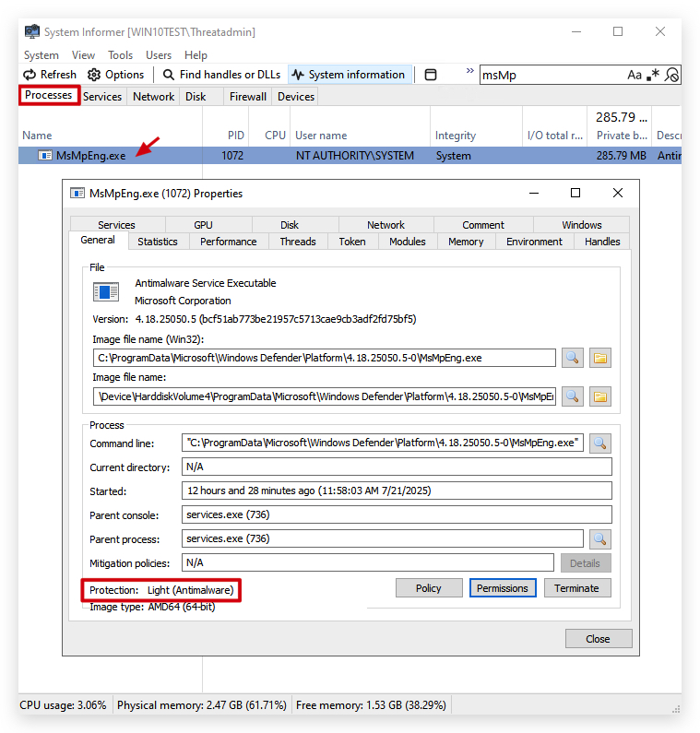
Task: Click the Command line text field
Action: pos(383,443)
